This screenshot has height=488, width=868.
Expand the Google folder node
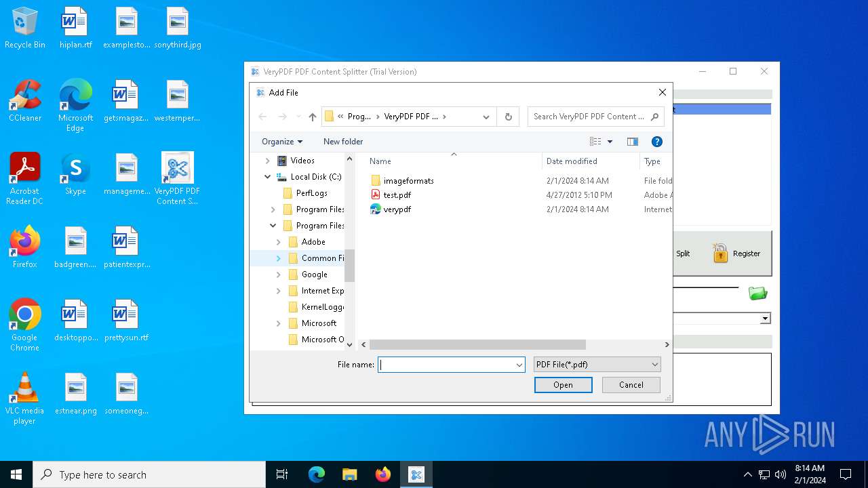278,274
